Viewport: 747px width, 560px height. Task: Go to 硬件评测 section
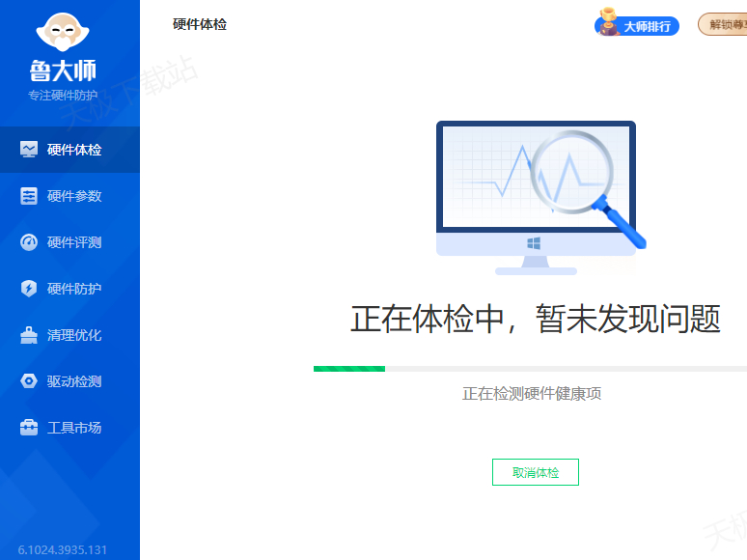70,242
